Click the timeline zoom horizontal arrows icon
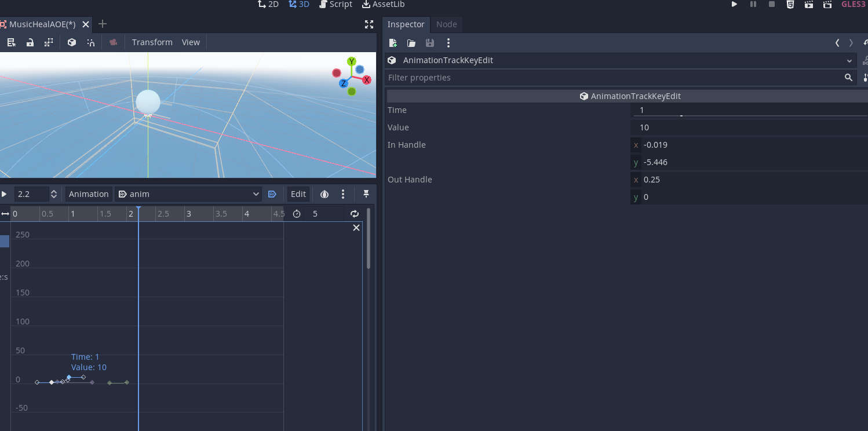Screen dimensions: 868x431 coord(5,214)
